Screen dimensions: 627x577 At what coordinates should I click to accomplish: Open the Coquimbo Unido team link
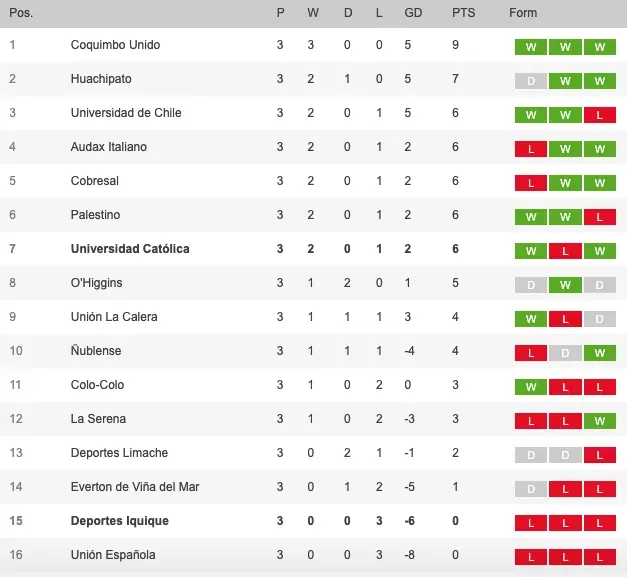[x=115, y=45]
